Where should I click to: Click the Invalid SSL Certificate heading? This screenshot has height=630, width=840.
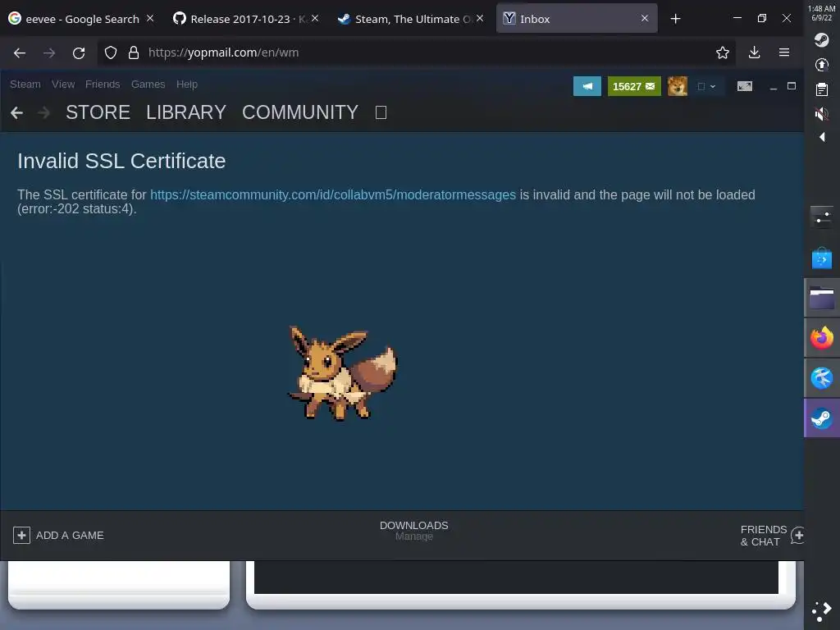point(121,161)
